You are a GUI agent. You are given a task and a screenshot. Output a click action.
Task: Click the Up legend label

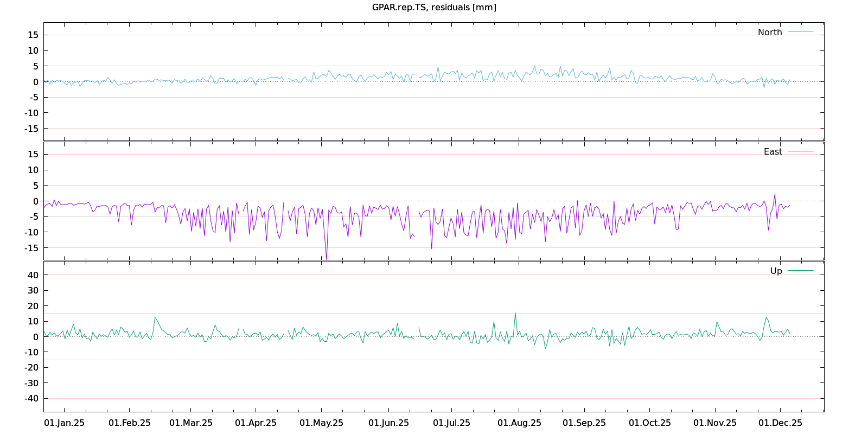(x=776, y=271)
